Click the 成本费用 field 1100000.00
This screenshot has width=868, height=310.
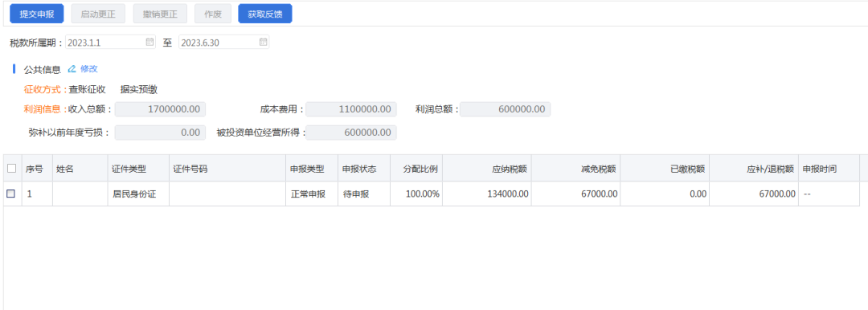[351, 109]
